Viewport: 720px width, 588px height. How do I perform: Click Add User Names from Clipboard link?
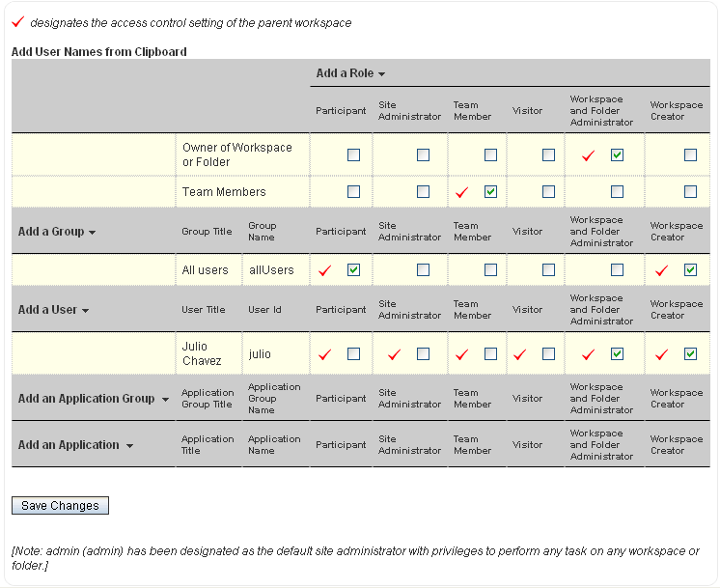[x=99, y=51]
